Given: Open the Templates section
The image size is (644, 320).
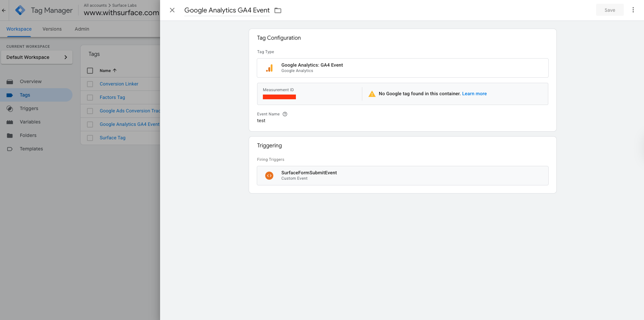Looking at the screenshot, I should pos(31,149).
